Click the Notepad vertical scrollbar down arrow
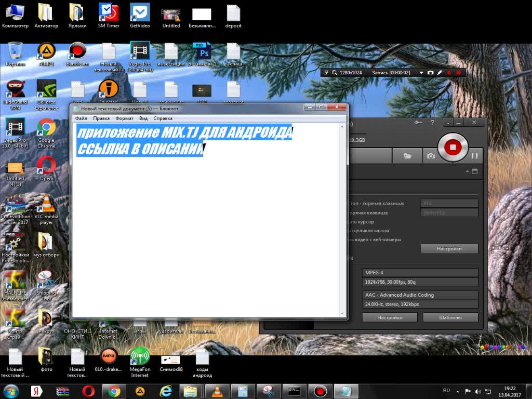 [342, 313]
